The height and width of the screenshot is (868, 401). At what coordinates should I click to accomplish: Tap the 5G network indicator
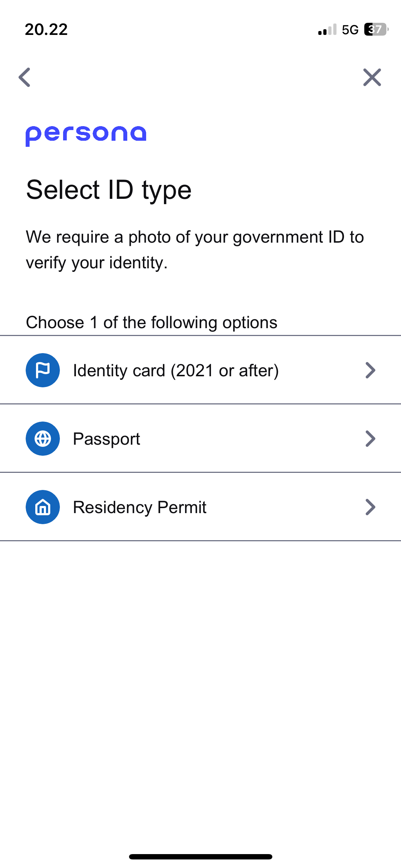350,30
